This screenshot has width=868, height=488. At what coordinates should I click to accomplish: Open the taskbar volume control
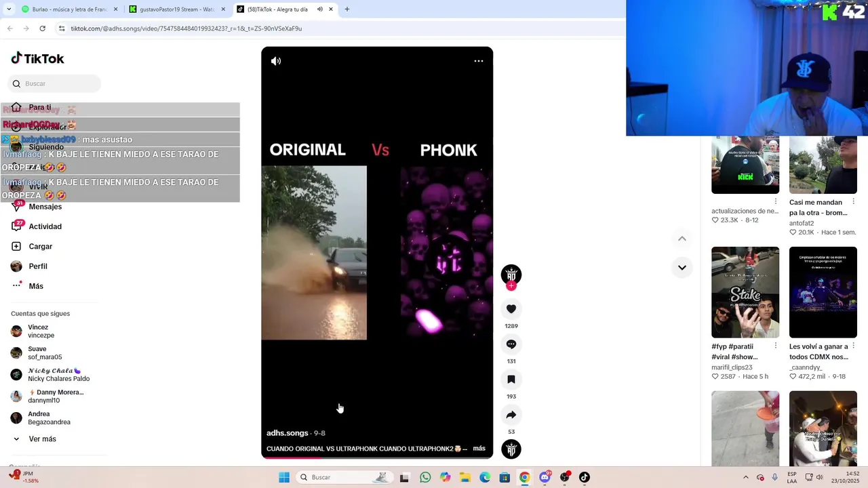tap(819, 477)
